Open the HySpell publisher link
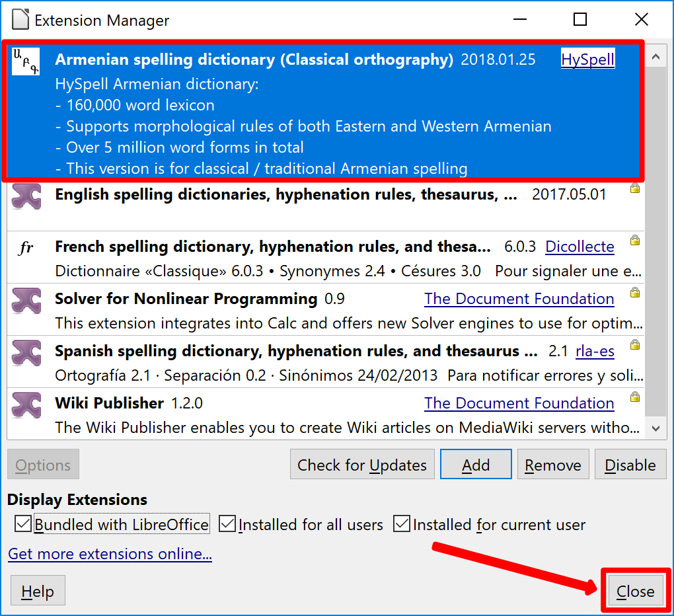Screen dimensions: 674x616 [587, 60]
